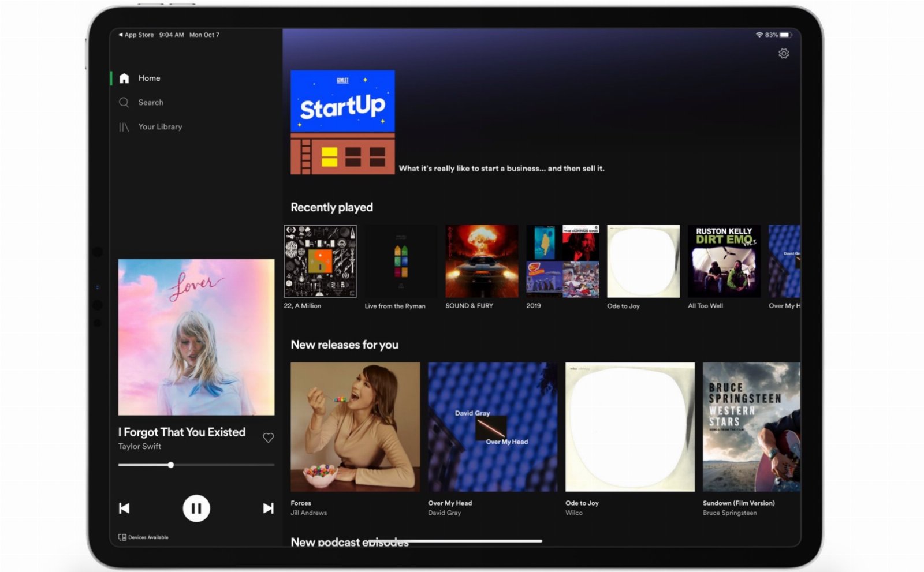
Task: Open Live from the Ryman album cover
Action: [x=401, y=261]
